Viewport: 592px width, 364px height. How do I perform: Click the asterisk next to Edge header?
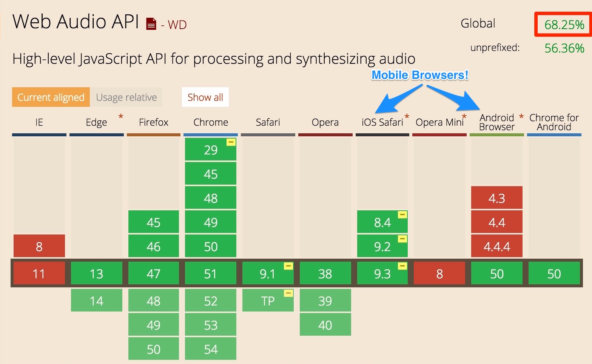[x=121, y=117]
